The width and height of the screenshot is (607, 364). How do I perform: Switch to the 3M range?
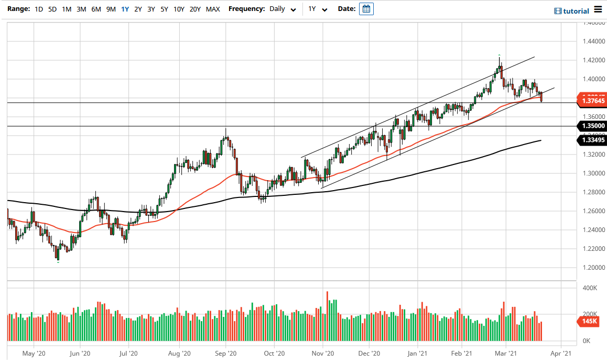[x=81, y=9]
